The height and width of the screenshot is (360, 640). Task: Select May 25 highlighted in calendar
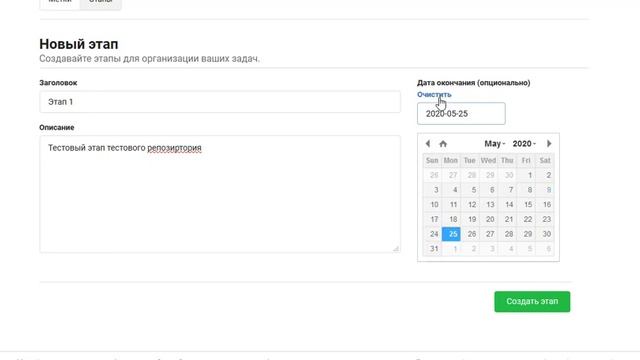click(x=451, y=234)
